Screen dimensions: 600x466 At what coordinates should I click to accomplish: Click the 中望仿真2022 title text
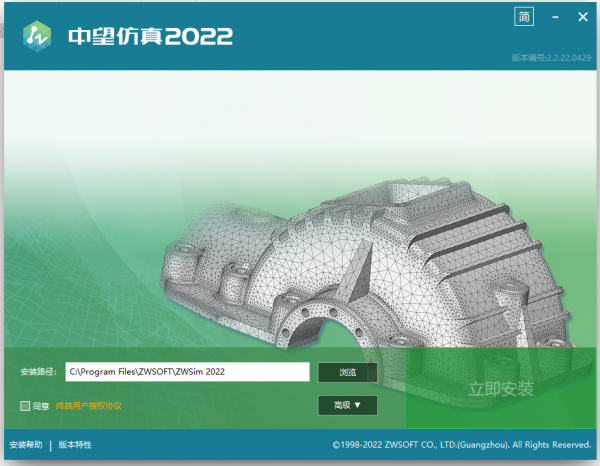150,36
